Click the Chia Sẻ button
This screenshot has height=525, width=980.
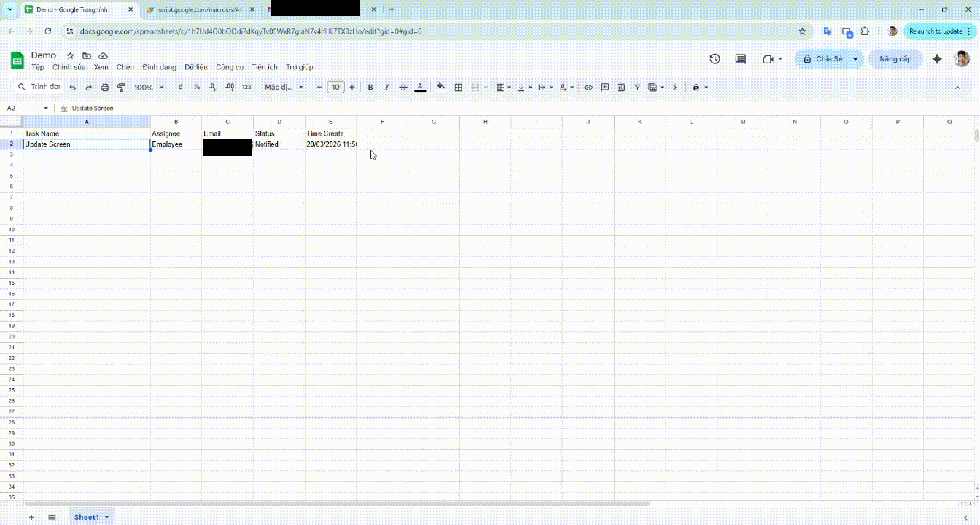[x=828, y=58]
